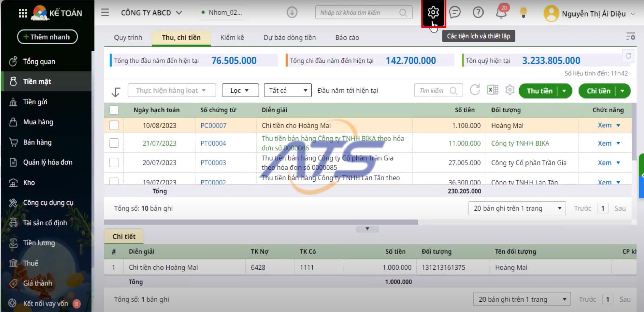Open voucher link PT00003

[213, 163]
